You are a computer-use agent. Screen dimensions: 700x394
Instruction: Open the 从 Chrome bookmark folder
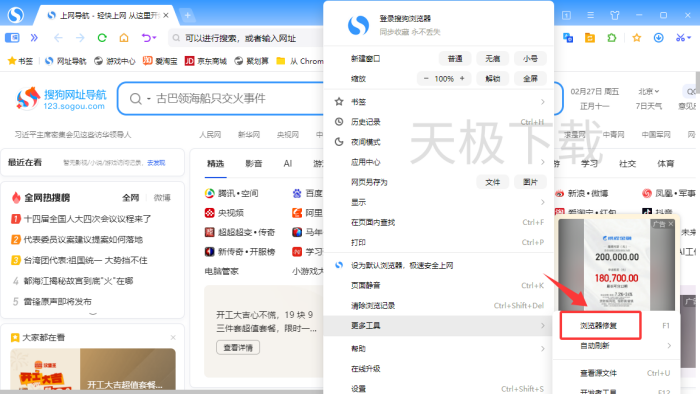click(x=300, y=61)
